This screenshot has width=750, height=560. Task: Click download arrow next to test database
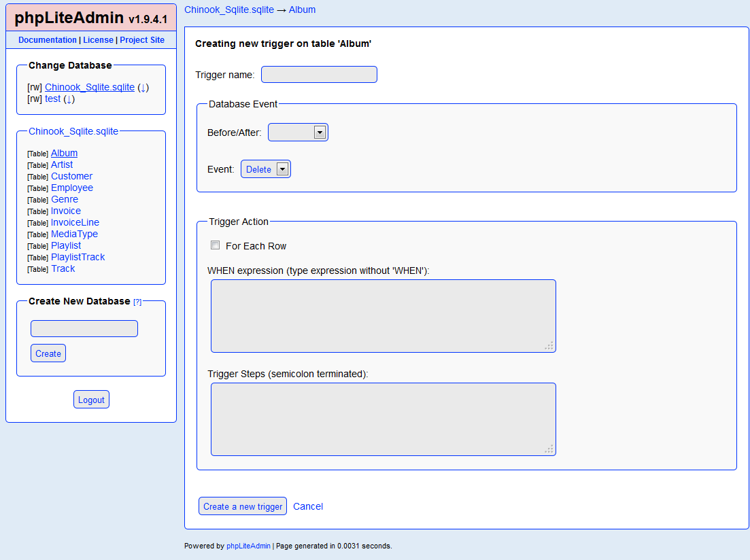pyautogui.click(x=69, y=99)
